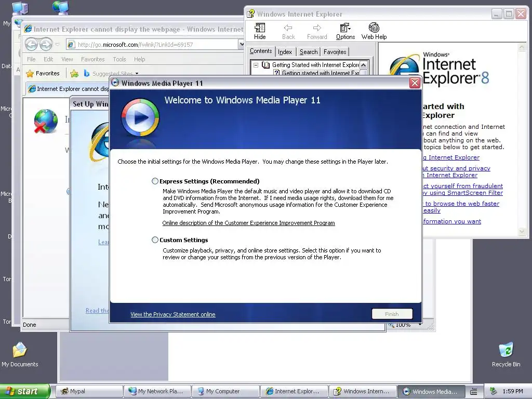This screenshot has width=532, height=399.
Task: Switch to the Index tab in help
Action: pyautogui.click(x=285, y=52)
